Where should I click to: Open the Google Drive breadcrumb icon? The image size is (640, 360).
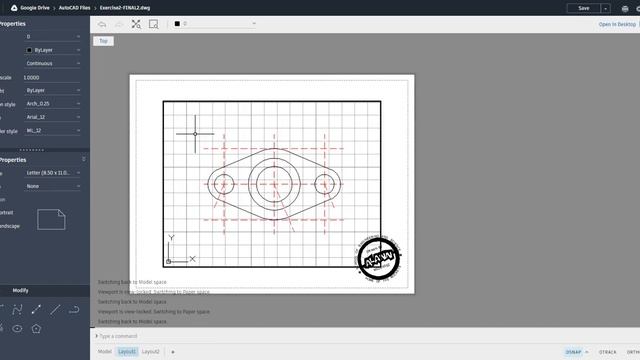pos(14,8)
